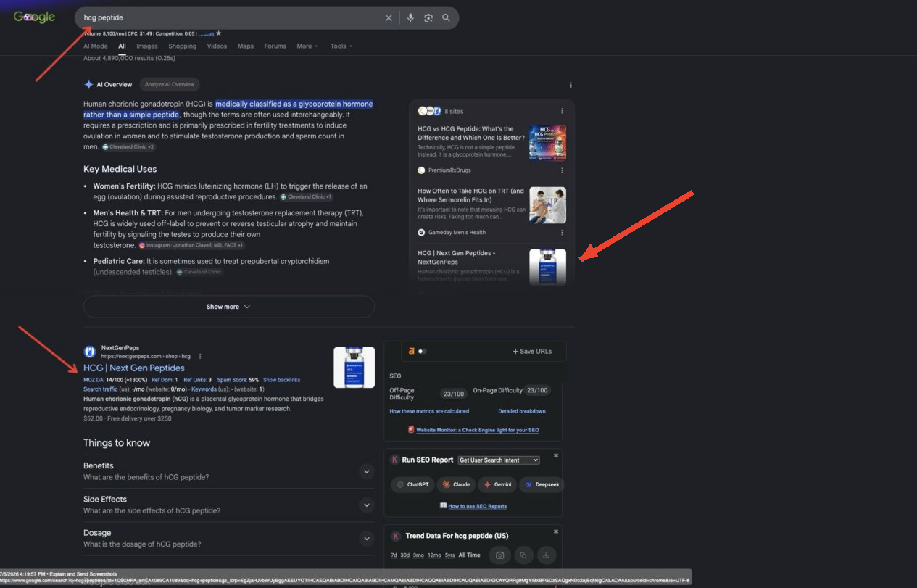The width and height of the screenshot is (917, 588).
Task: Open How to use SEO Reports link
Action: tap(477, 506)
